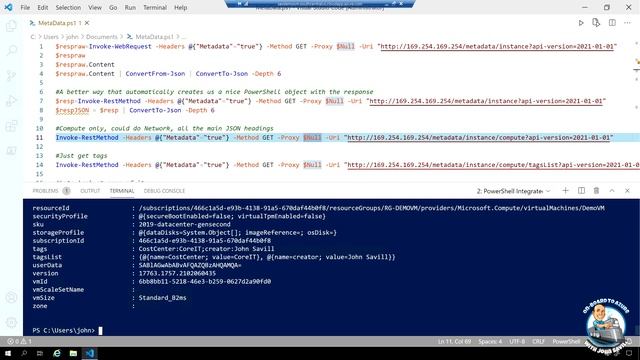Open the editor more actions ellipsis
The height and width of the screenshot is (360, 640).
(x=627, y=23)
